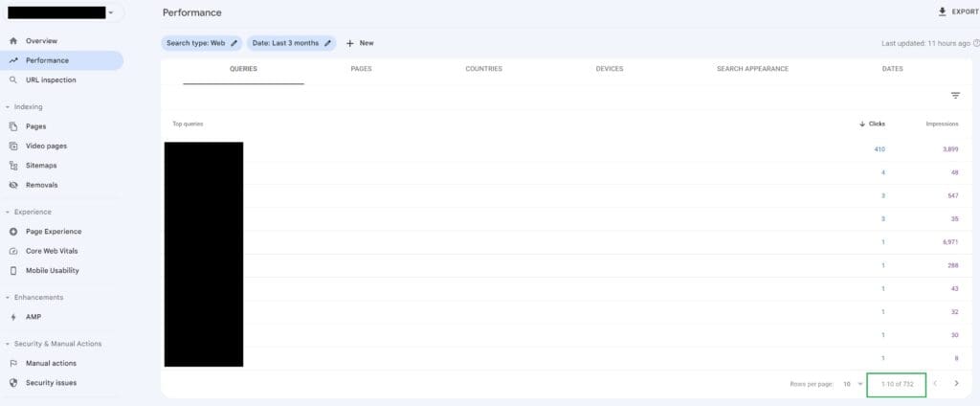This screenshot has height=406, width=980.
Task: Open Mobile Usability report
Action: point(52,271)
